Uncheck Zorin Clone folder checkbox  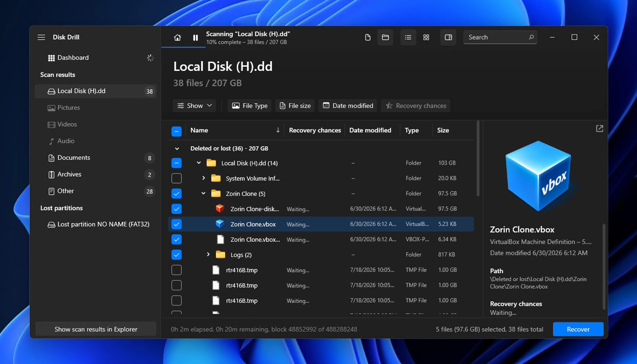click(176, 194)
